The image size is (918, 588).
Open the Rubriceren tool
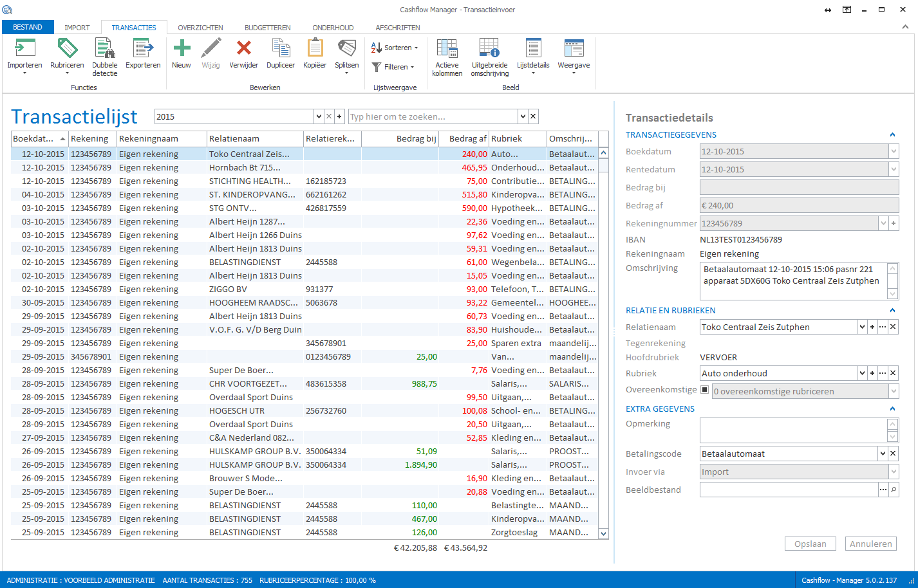[67, 49]
